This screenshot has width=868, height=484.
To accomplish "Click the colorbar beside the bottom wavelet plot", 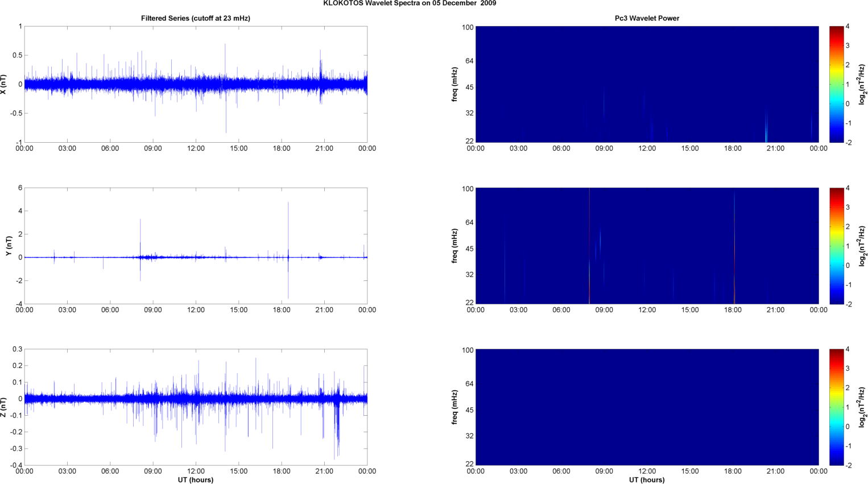I will (x=836, y=407).
